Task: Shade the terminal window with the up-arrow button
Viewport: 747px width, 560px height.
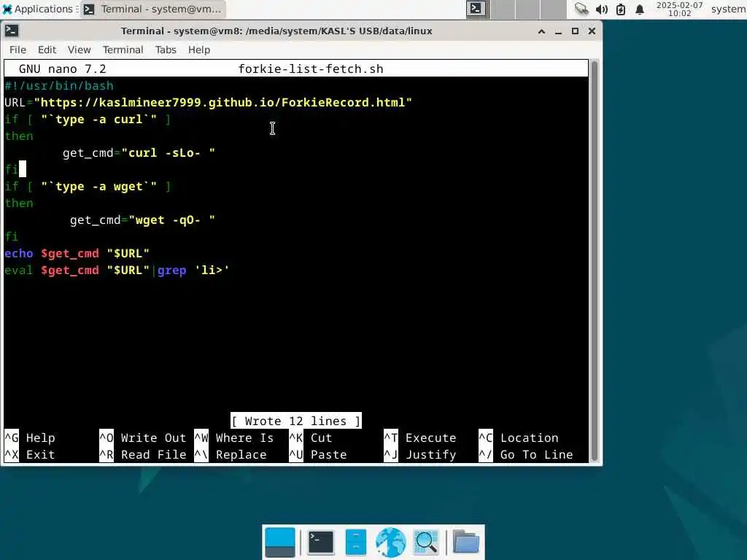Action: [x=541, y=31]
